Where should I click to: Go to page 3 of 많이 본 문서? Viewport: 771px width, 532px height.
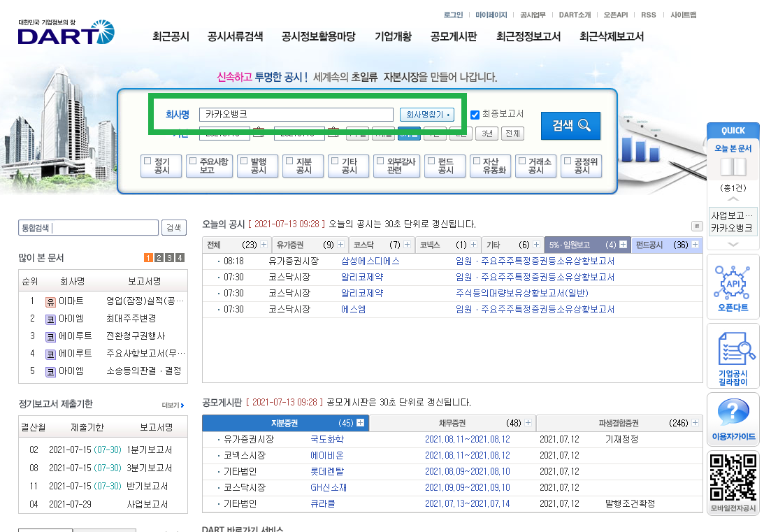coord(169,258)
